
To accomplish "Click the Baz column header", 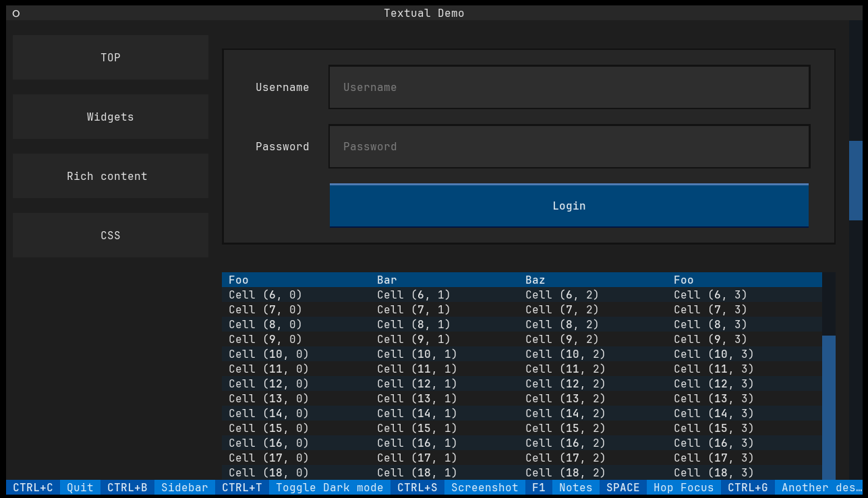I will pos(536,280).
